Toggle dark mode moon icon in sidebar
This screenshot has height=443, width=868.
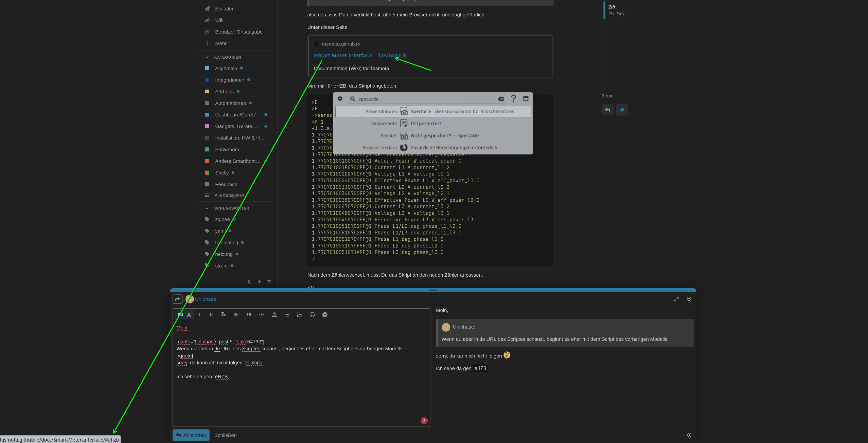coord(250,282)
